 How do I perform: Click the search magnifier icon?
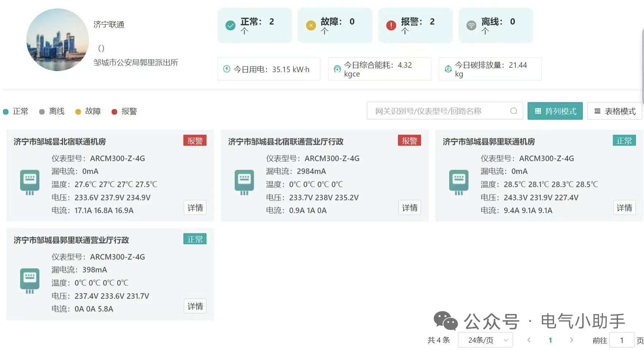[x=514, y=111]
